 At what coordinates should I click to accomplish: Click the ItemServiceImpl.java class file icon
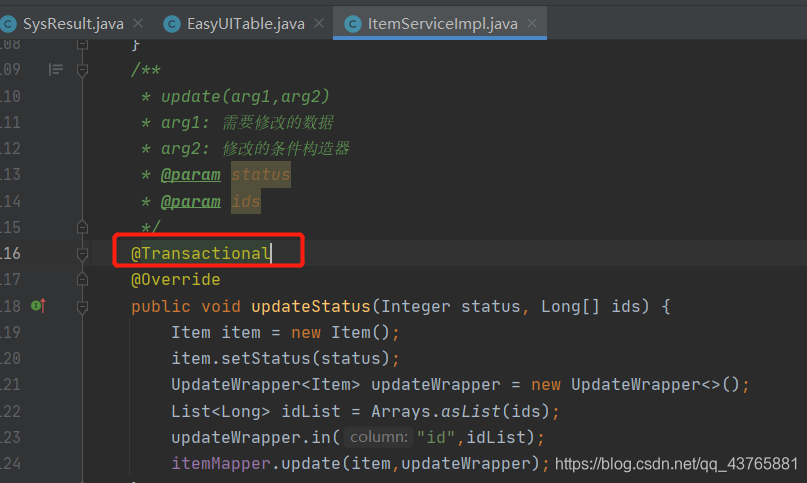[x=353, y=24]
